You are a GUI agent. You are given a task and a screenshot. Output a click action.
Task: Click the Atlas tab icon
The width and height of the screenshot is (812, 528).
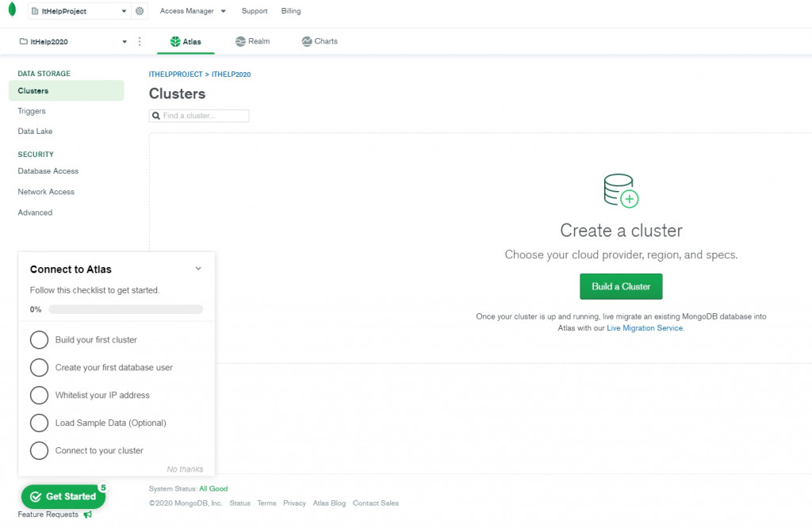point(175,41)
